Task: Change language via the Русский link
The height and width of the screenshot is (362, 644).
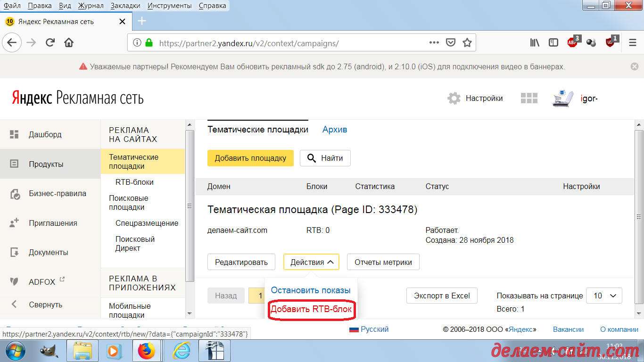Action: 369,329
